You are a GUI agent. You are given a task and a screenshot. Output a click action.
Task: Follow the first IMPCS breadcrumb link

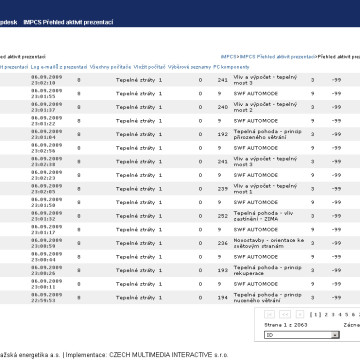pos(229,57)
